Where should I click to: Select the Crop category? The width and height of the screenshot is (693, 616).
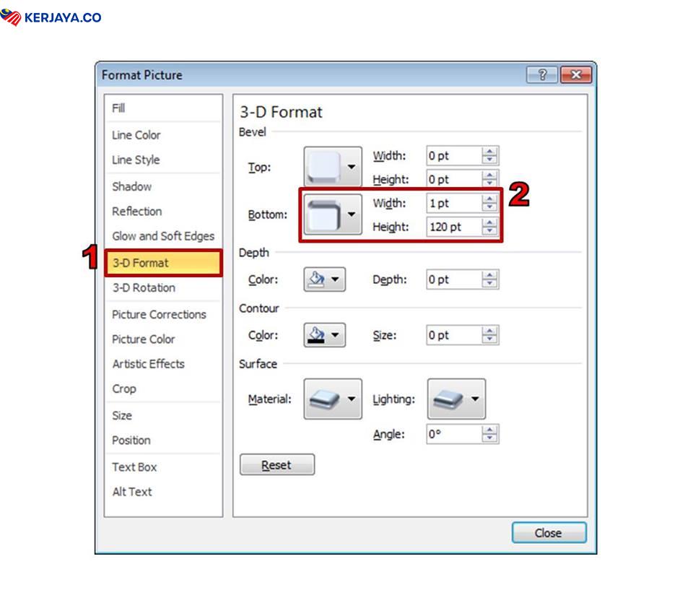(163, 389)
